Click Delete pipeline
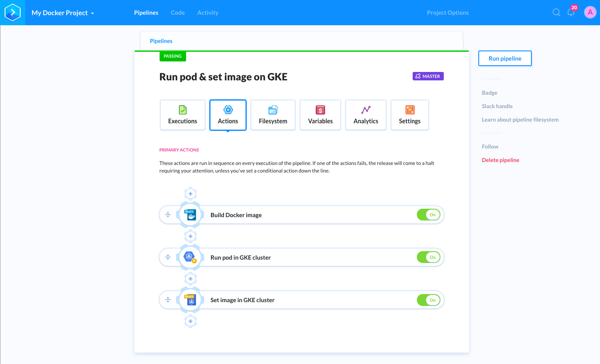Viewport: 600px width, 364px height. [501, 160]
